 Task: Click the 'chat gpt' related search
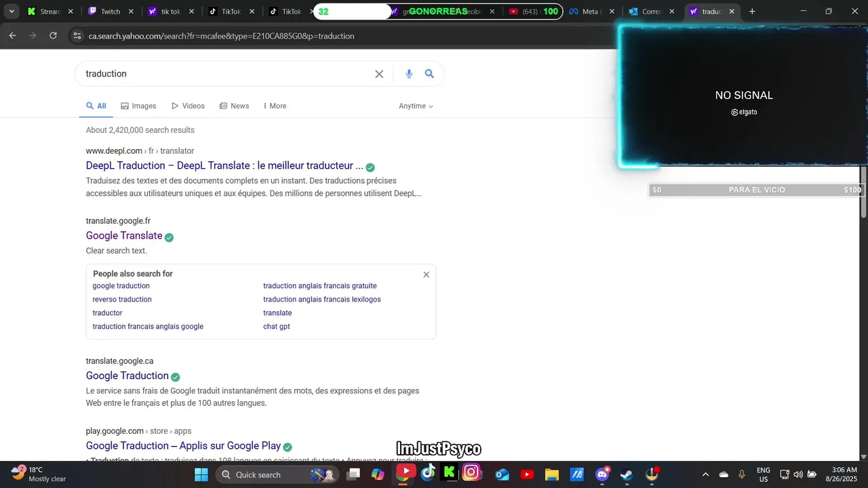pos(277,327)
